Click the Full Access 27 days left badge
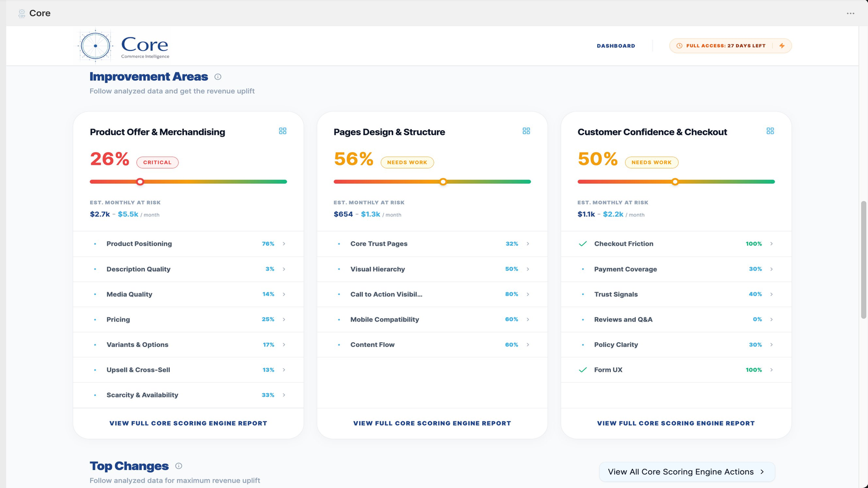The image size is (868, 488). coord(730,46)
